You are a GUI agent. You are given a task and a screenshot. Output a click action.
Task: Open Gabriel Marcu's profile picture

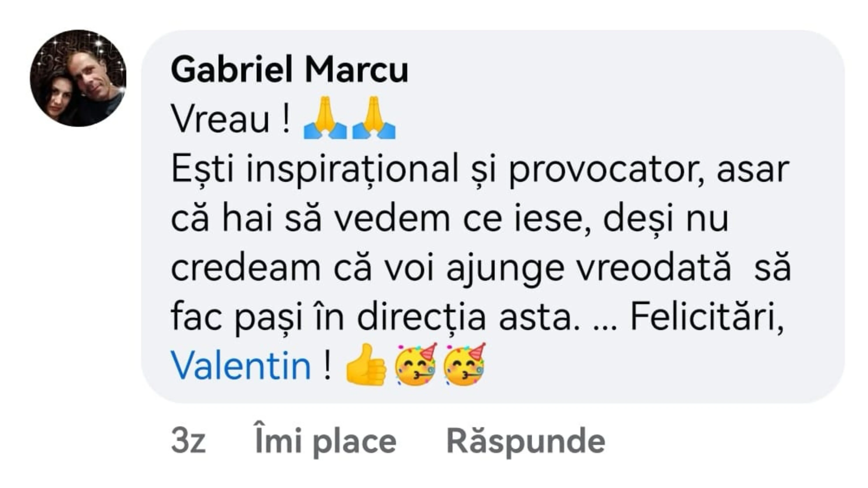[78, 78]
